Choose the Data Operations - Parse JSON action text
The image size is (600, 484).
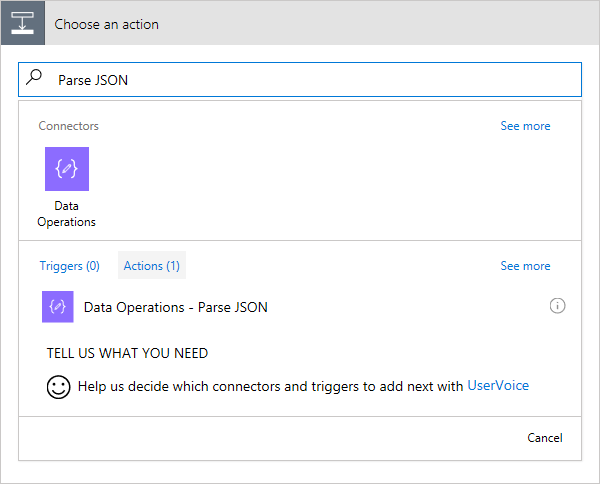(176, 307)
